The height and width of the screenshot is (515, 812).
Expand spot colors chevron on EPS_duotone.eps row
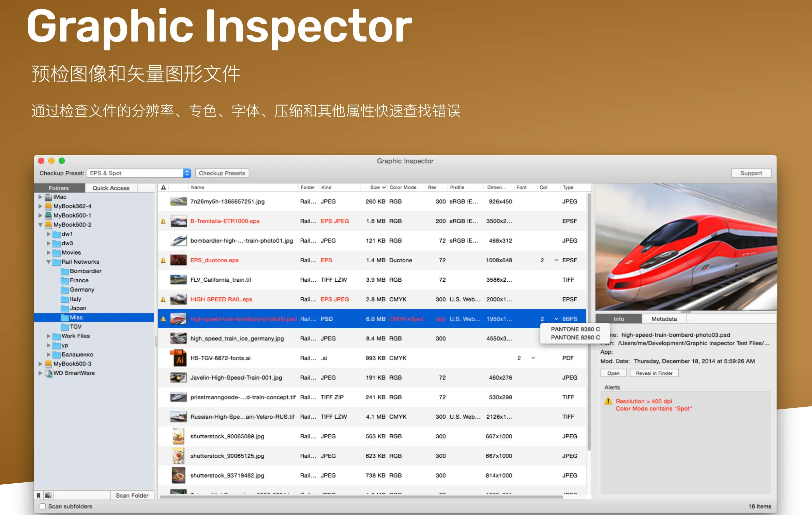click(x=556, y=260)
